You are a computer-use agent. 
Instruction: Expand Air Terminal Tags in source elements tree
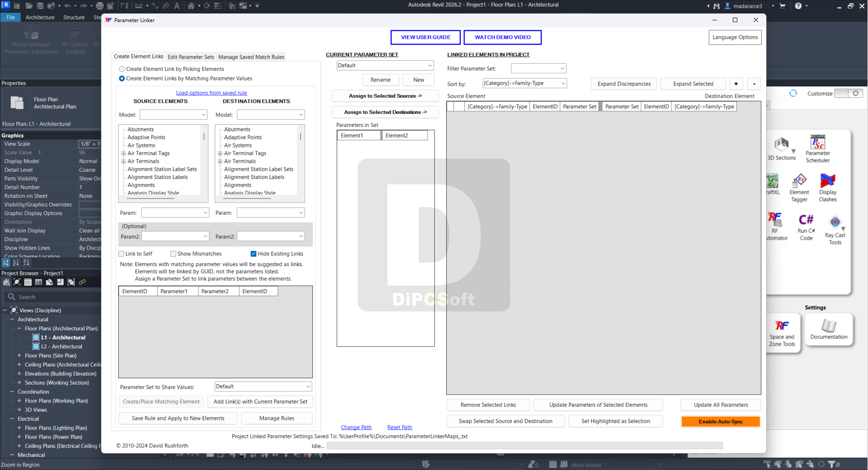click(123, 154)
